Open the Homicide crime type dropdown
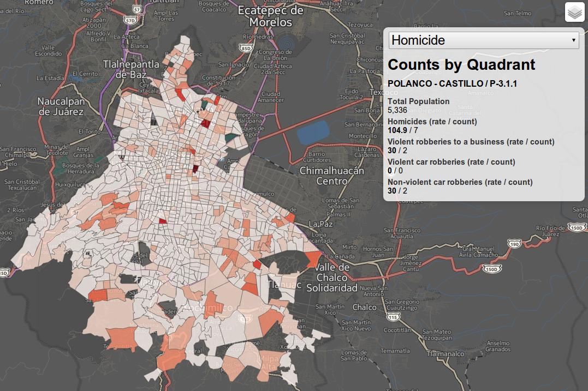 pyautogui.click(x=484, y=40)
